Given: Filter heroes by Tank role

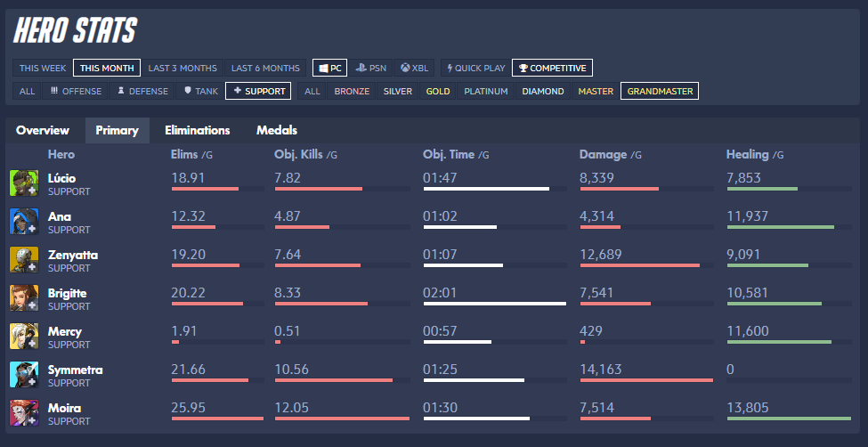Looking at the screenshot, I should coord(200,91).
